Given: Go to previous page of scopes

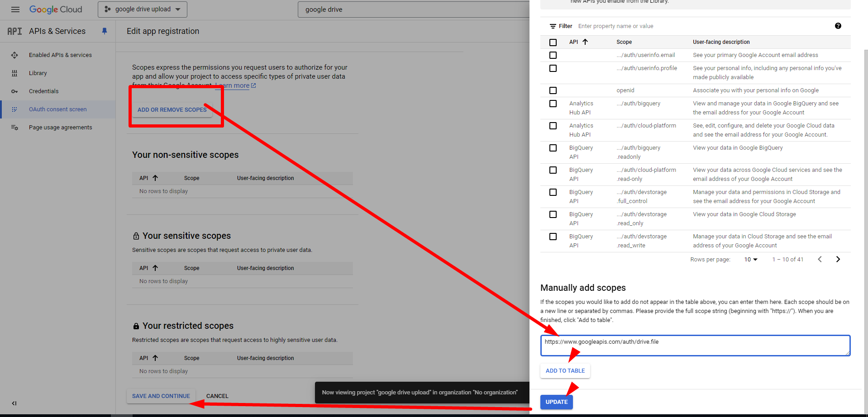Looking at the screenshot, I should pyautogui.click(x=820, y=259).
